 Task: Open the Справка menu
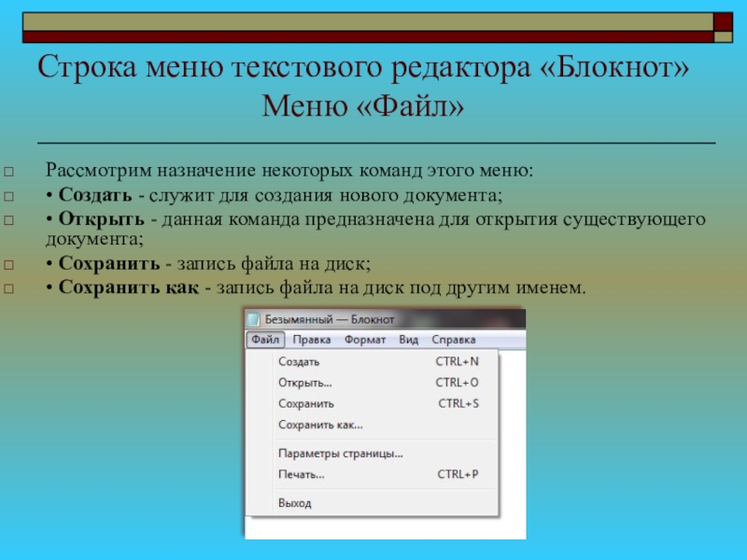click(454, 340)
